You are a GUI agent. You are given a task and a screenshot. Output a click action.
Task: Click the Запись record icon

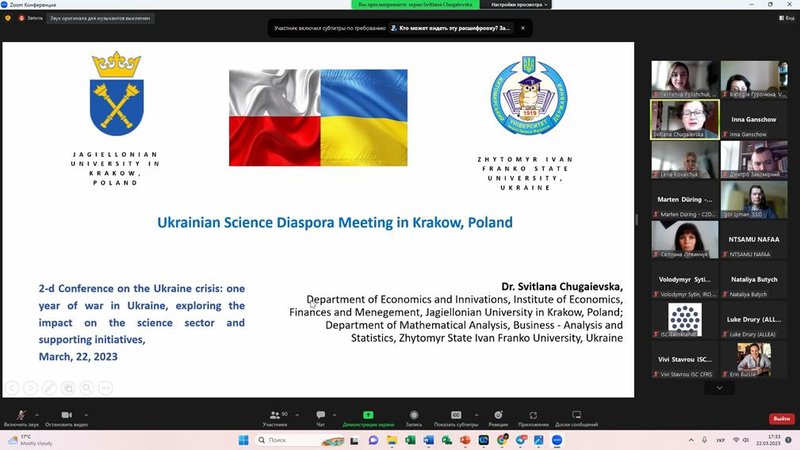coord(414,415)
